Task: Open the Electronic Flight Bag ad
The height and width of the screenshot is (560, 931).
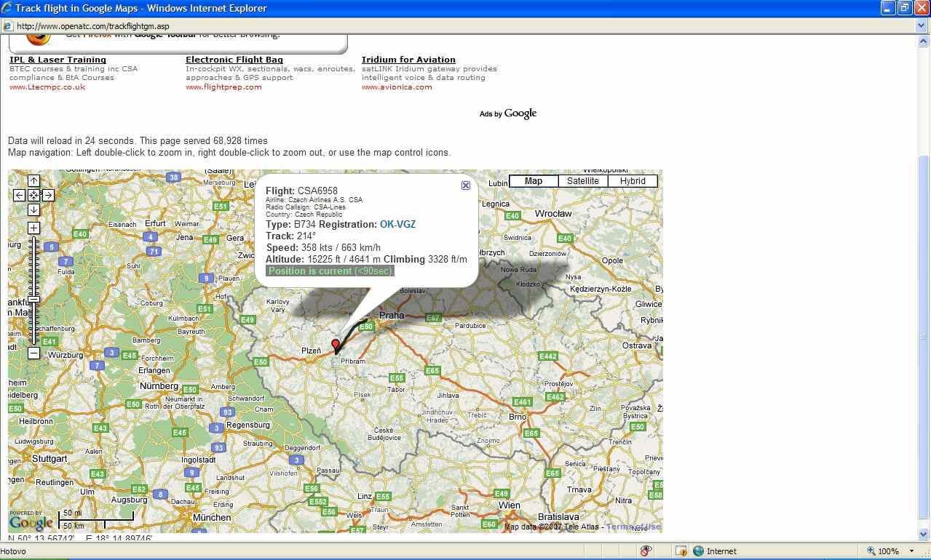Action: pyautogui.click(x=234, y=60)
